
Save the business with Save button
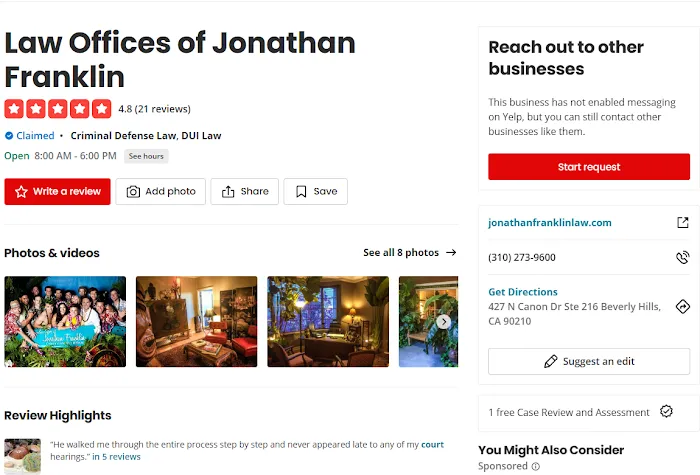(x=315, y=192)
